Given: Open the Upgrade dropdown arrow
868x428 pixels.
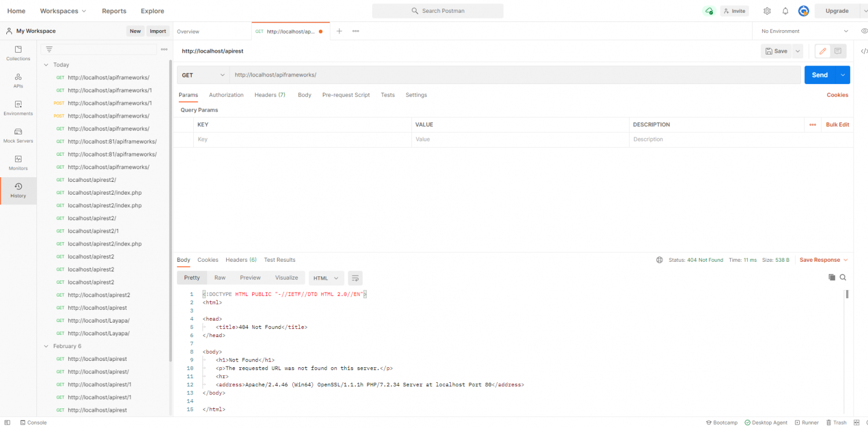Looking at the screenshot, I should tap(864, 11).
